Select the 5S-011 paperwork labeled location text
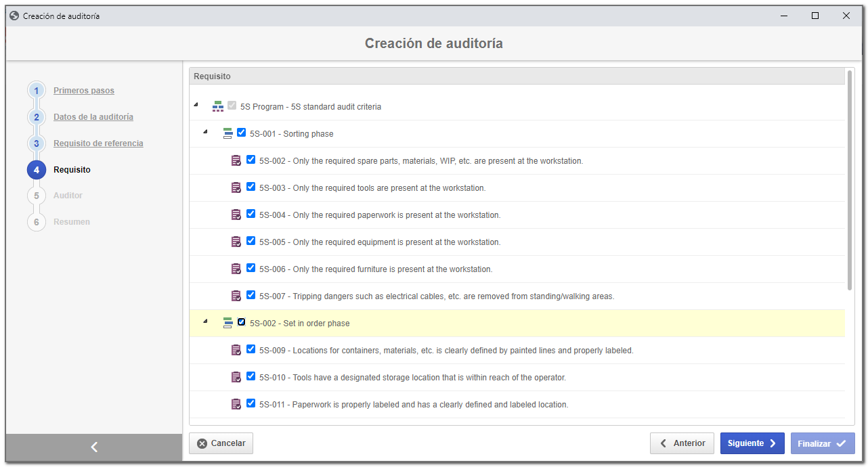The width and height of the screenshot is (868, 467). [414, 405]
